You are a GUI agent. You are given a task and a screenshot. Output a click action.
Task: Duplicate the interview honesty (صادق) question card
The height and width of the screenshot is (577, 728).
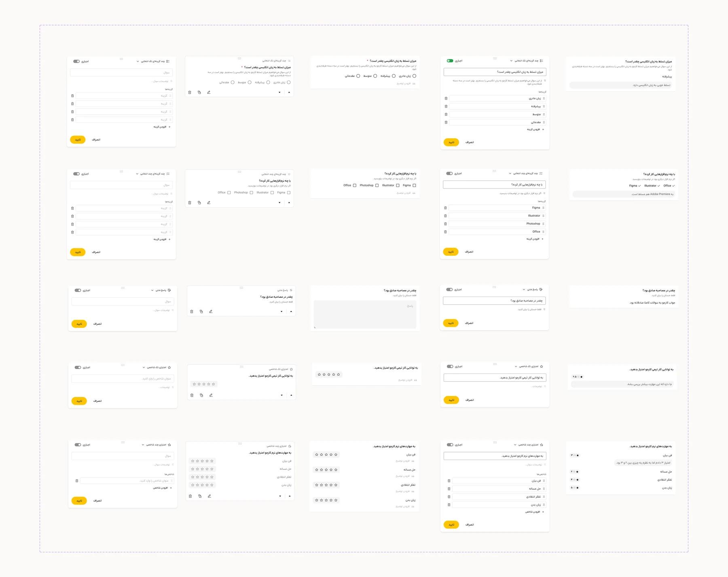201,311
